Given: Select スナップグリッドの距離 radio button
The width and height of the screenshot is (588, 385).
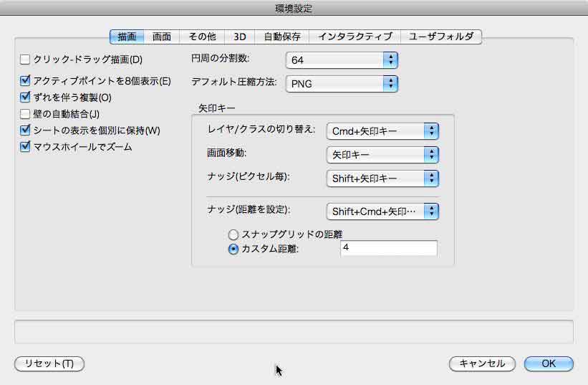Looking at the screenshot, I should click(233, 234).
